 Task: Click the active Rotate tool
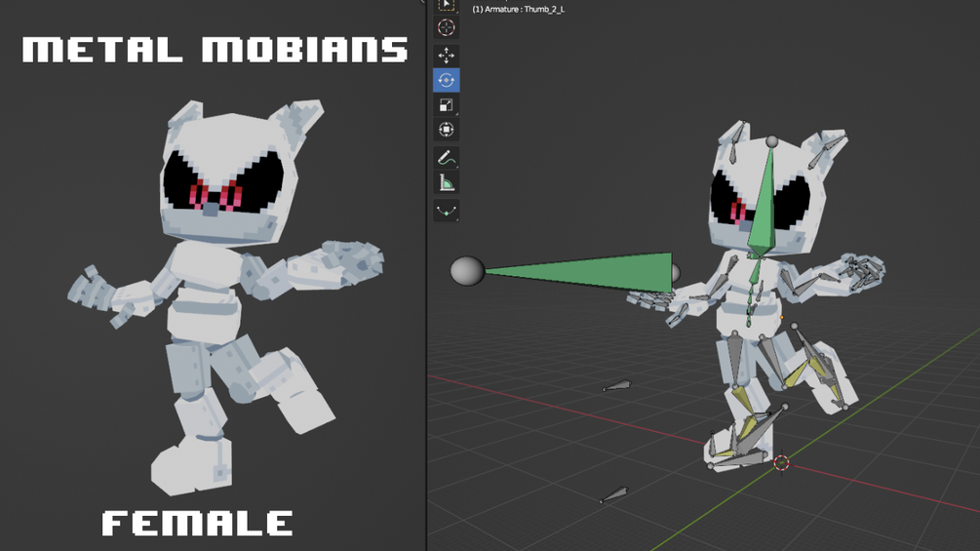click(x=447, y=81)
